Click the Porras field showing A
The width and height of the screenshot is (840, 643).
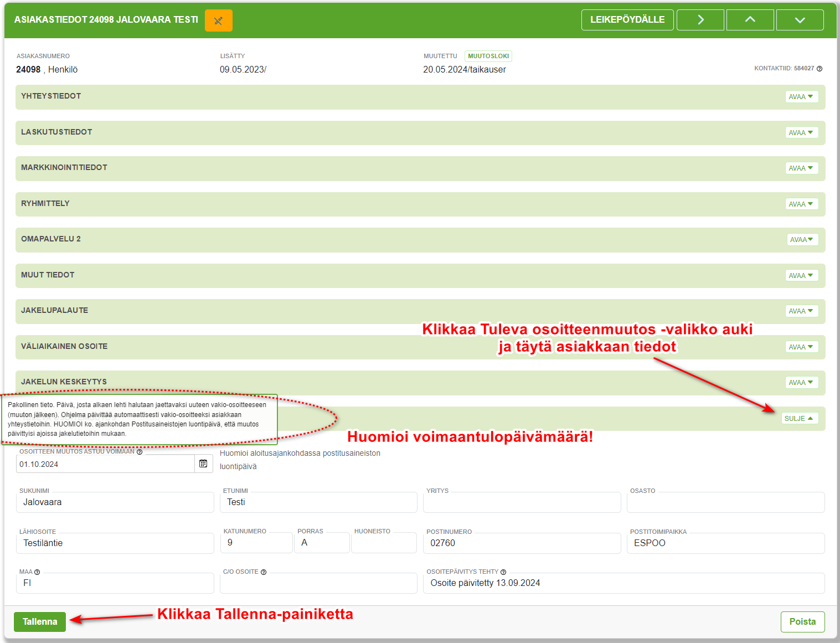pos(322,543)
